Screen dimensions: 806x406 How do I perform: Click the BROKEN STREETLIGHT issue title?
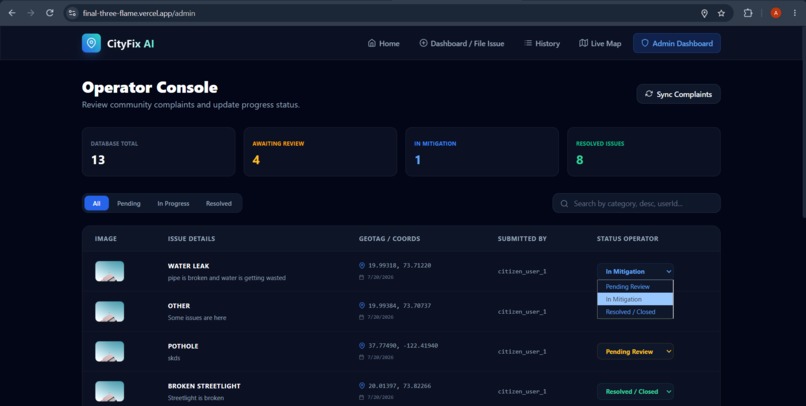(x=204, y=386)
